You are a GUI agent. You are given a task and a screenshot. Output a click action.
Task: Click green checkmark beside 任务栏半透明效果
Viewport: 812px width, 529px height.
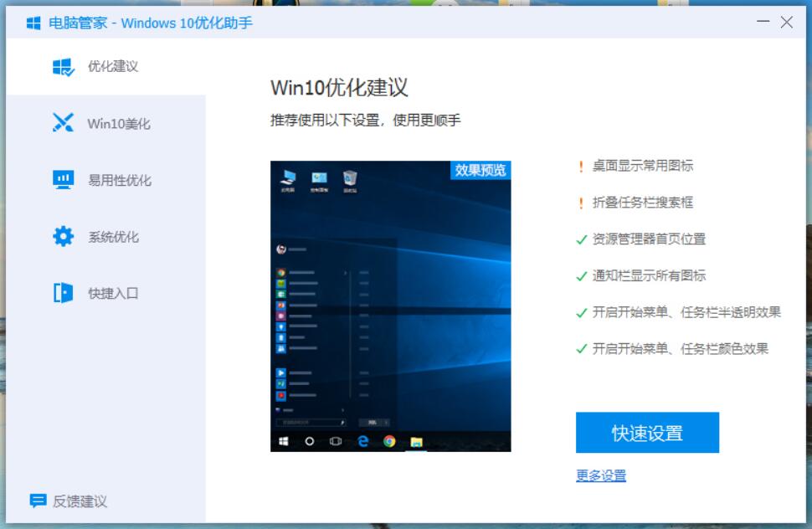582,313
